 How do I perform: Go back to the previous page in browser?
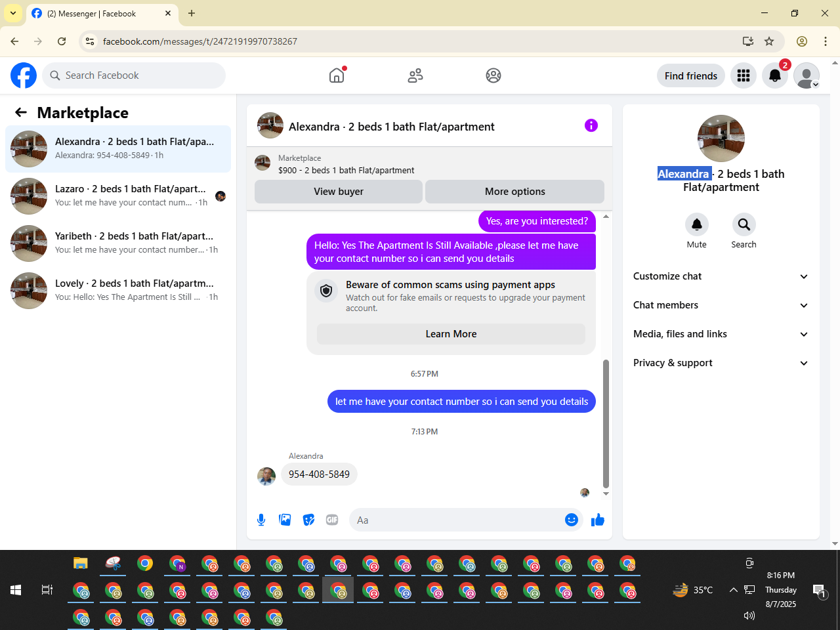[x=14, y=41]
